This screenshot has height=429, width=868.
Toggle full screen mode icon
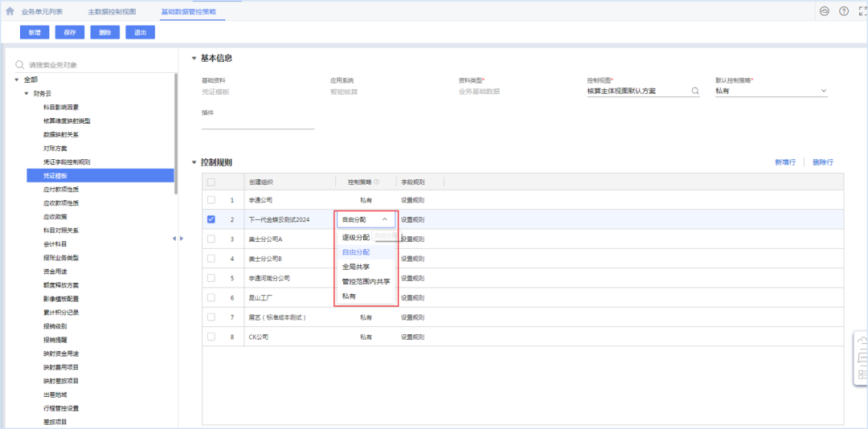click(x=862, y=11)
